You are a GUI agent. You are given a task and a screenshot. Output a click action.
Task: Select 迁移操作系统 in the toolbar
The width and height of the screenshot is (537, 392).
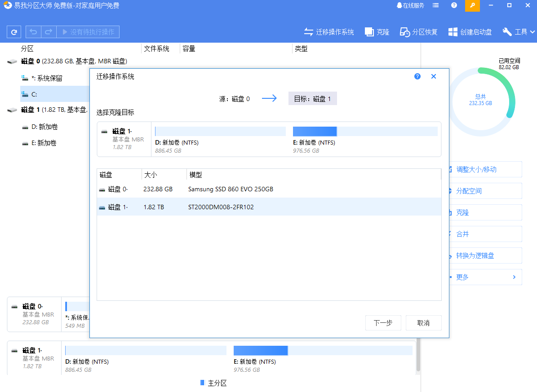tap(329, 32)
